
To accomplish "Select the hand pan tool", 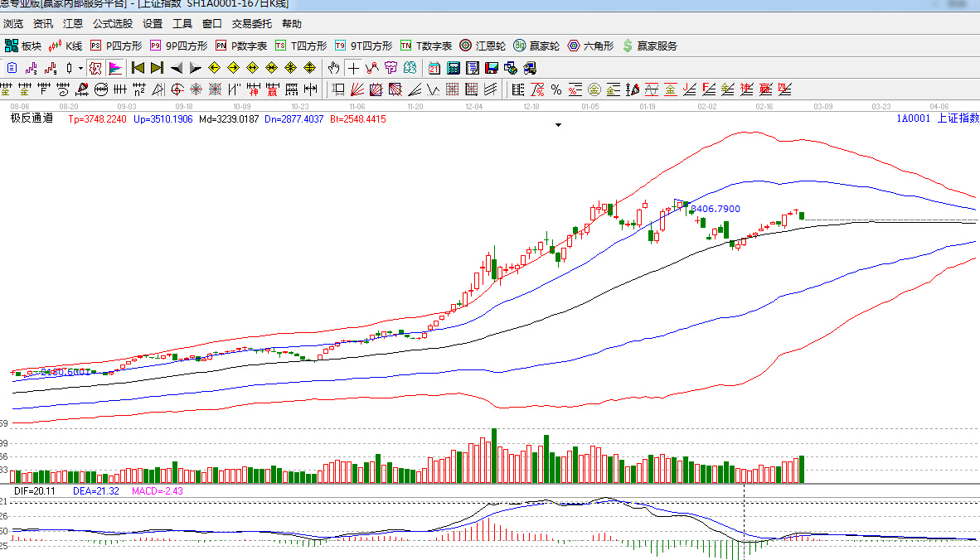I will click(x=334, y=68).
